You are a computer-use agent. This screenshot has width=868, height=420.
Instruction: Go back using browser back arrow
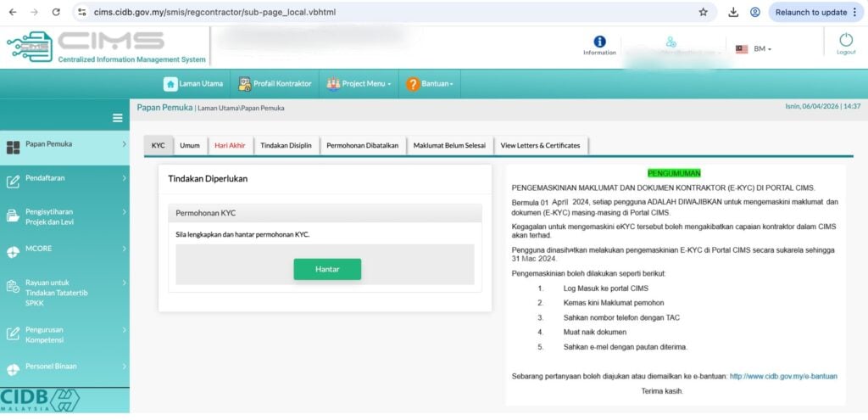(x=13, y=12)
